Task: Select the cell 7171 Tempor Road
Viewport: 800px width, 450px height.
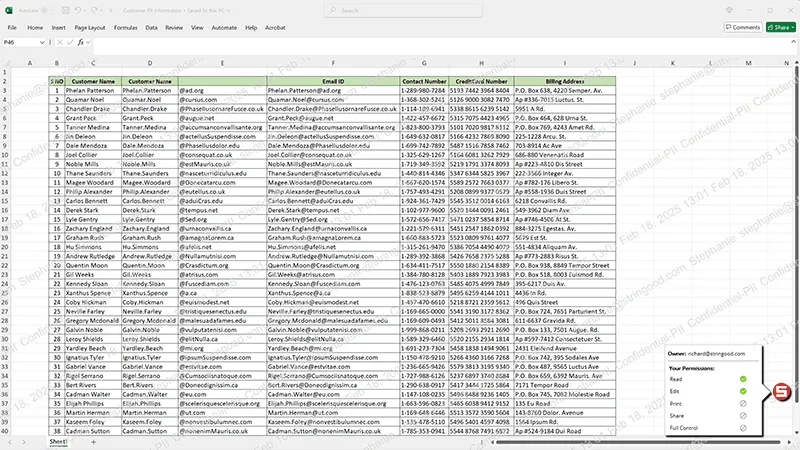Action: [565, 385]
